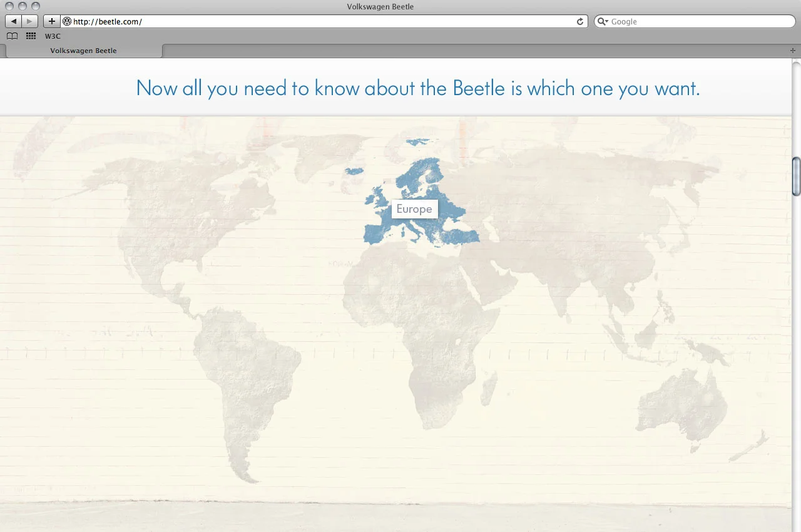Click the Europe label on the map

coord(414,209)
